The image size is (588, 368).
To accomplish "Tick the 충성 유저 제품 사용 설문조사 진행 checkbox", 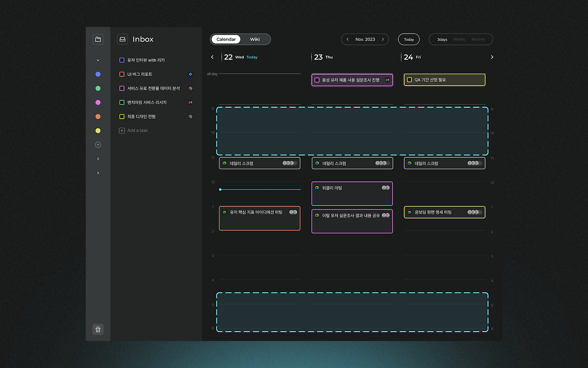I will point(317,80).
